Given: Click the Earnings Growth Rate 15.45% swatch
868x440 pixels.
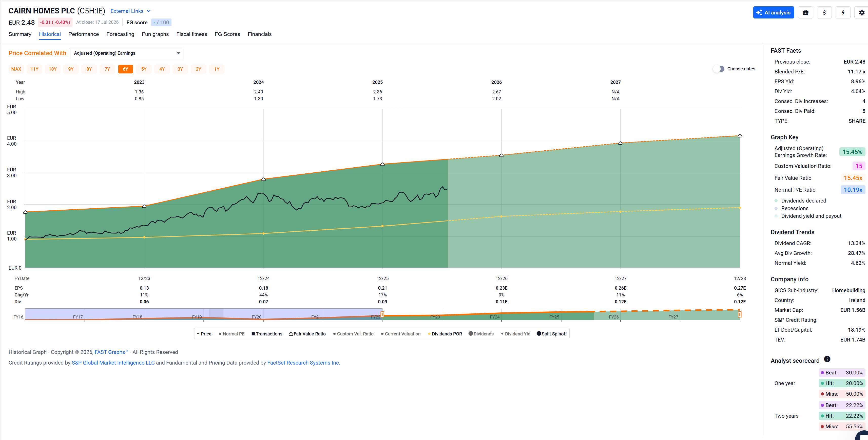Looking at the screenshot, I should pos(852,152).
